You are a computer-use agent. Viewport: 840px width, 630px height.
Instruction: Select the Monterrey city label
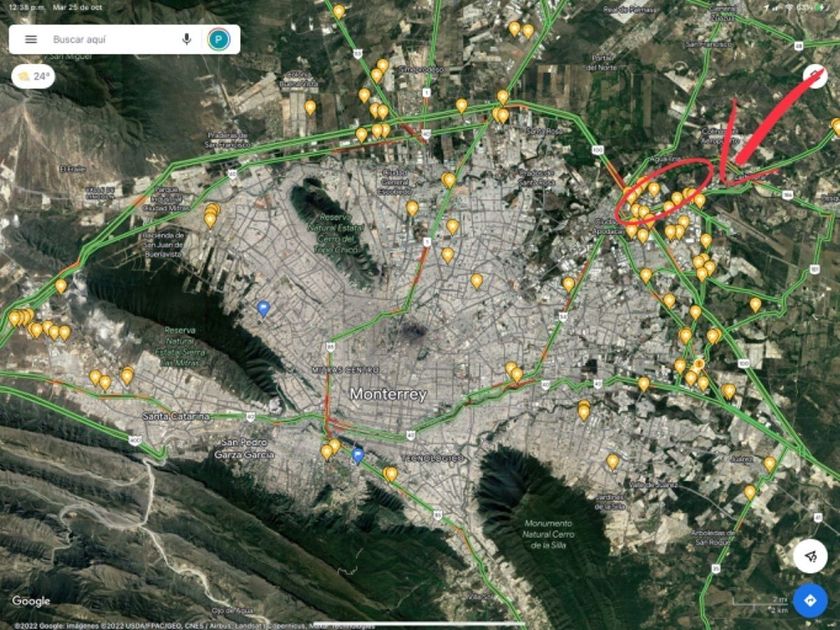pos(388,394)
